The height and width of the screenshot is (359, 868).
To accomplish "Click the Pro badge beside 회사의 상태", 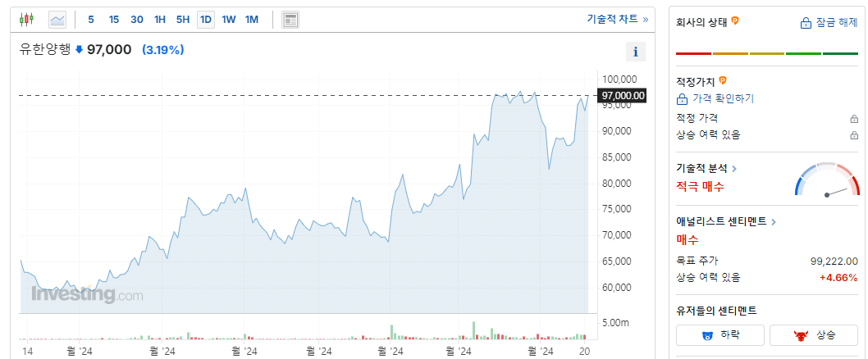I will [x=735, y=20].
